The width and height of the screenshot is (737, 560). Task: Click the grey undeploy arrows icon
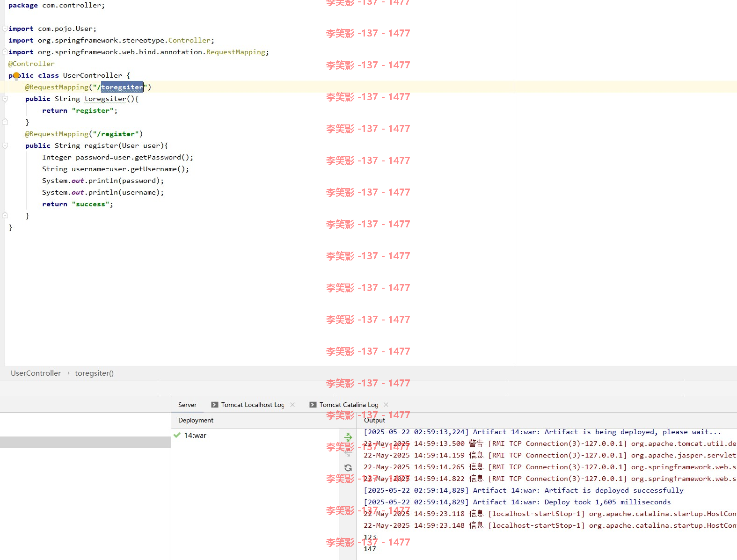click(348, 452)
